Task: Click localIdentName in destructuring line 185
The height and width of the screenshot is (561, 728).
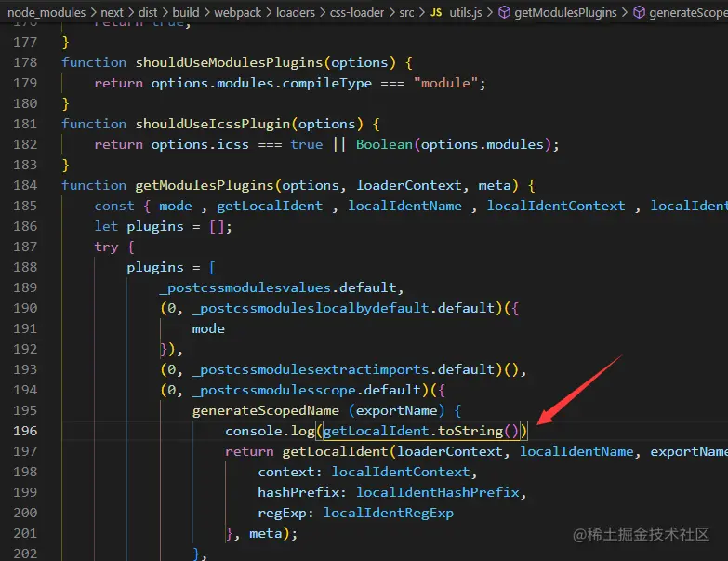Action: pos(404,206)
